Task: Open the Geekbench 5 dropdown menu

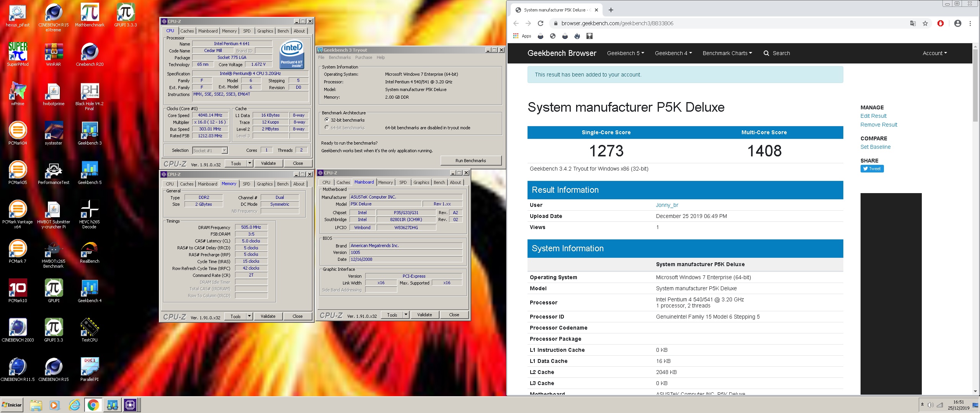Action: tap(626, 53)
